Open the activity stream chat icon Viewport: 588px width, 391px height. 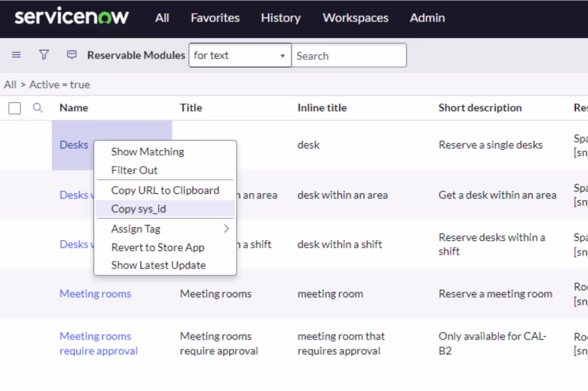pyautogui.click(x=72, y=55)
